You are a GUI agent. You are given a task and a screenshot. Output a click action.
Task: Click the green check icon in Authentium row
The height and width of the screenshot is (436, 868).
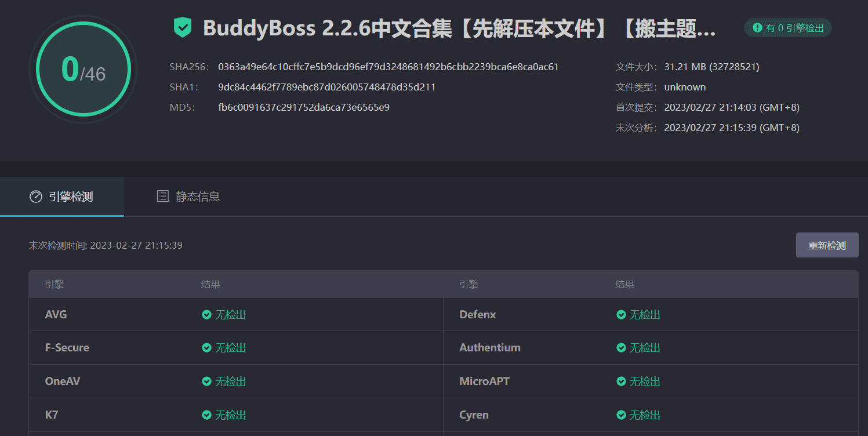621,348
